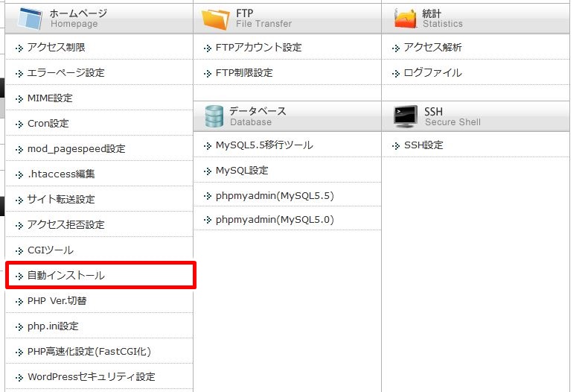This screenshot has width=588, height=392.
Task: Open phpmyadmin(MySQL5.0) link
Action: tap(275, 220)
